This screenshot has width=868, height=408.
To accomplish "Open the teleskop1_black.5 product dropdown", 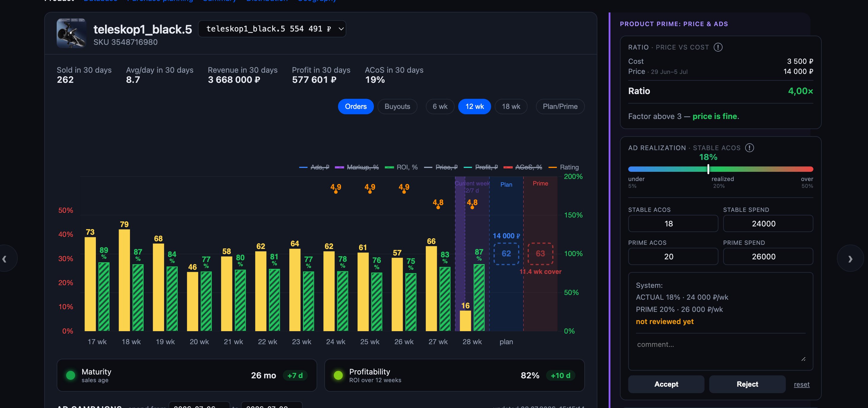I will [x=272, y=29].
